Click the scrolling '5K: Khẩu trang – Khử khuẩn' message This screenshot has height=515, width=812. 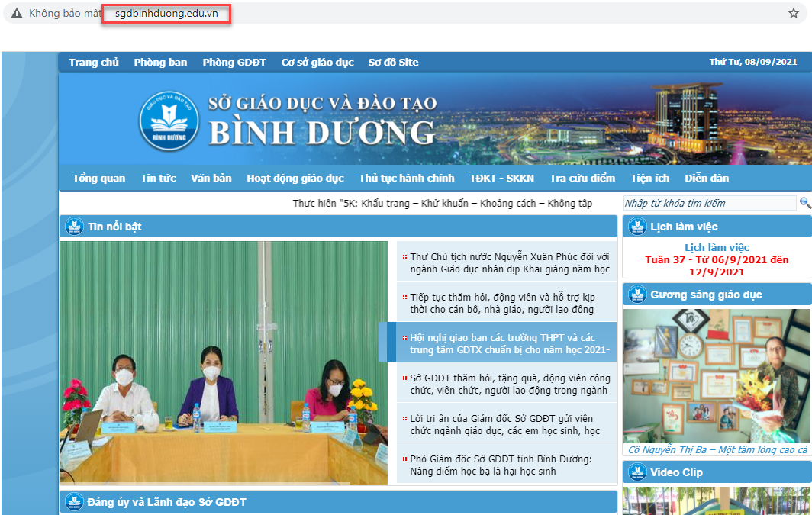coord(443,204)
